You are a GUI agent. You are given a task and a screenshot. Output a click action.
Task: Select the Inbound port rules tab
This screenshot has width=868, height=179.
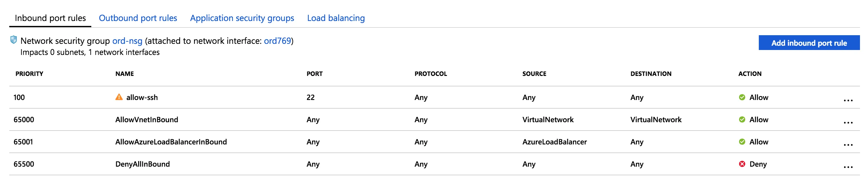[x=50, y=18]
